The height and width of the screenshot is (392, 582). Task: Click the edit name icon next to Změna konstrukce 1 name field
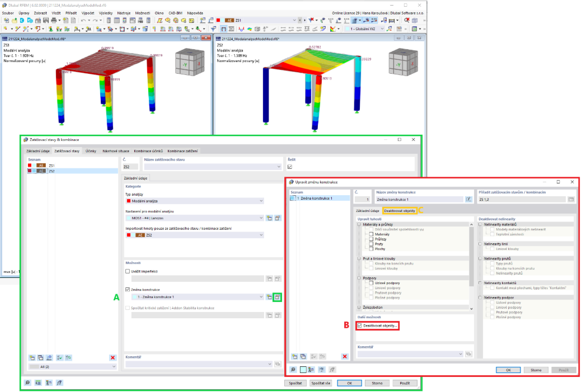pyautogui.click(x=469, y=200)
